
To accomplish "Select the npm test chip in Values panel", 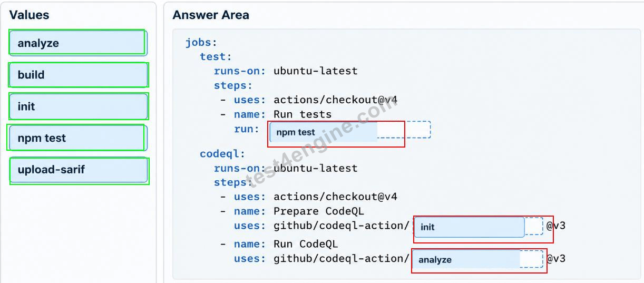I will pyautogui.click(x=77, y=138).
